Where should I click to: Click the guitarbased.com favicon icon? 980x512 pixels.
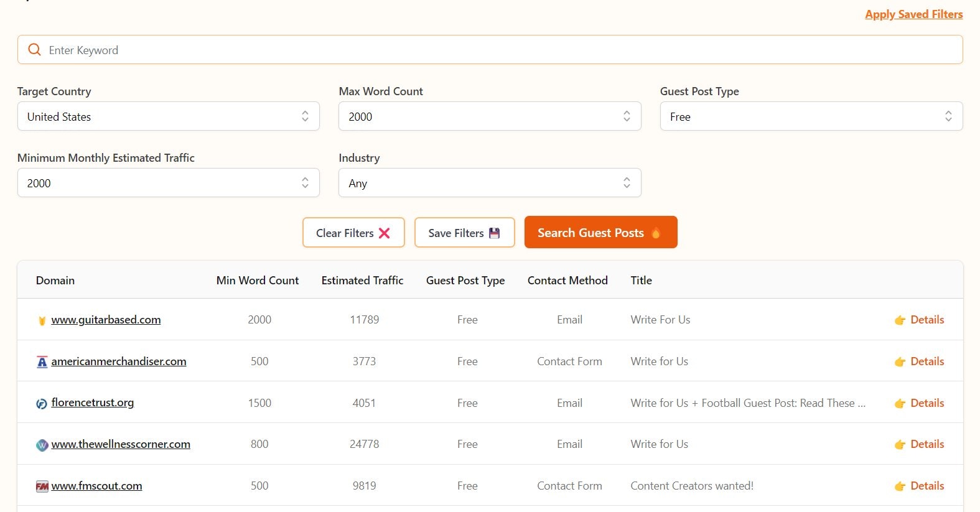pos(42,320)
